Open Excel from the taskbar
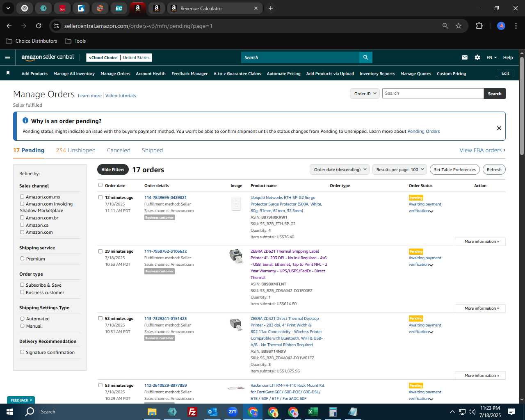 point(313,412)
